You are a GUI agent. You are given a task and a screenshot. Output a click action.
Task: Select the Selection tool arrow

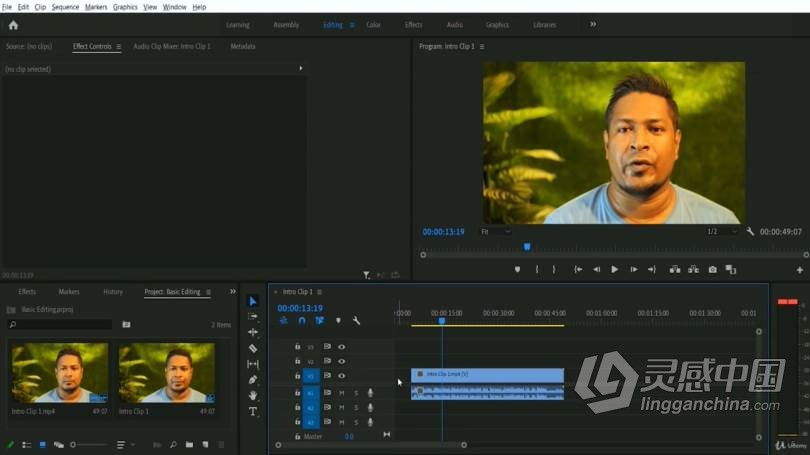(253, 301)
